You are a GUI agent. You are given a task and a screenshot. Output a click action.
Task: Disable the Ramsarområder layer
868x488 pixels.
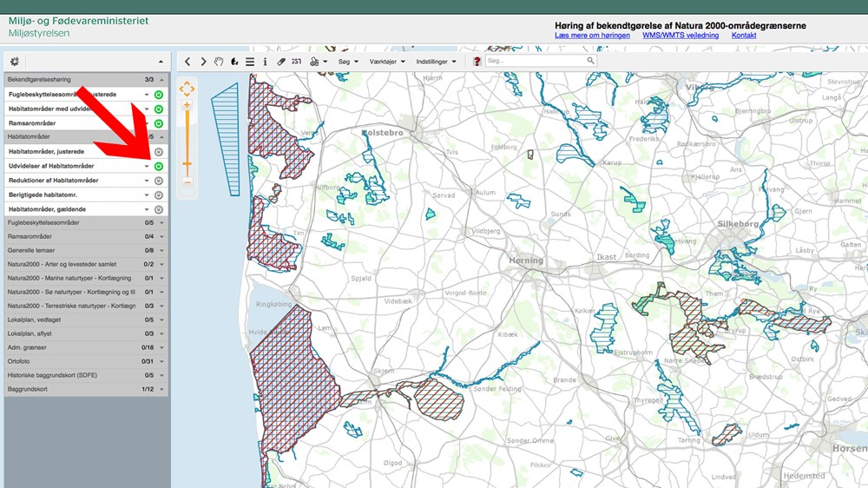tap(159, 124)
